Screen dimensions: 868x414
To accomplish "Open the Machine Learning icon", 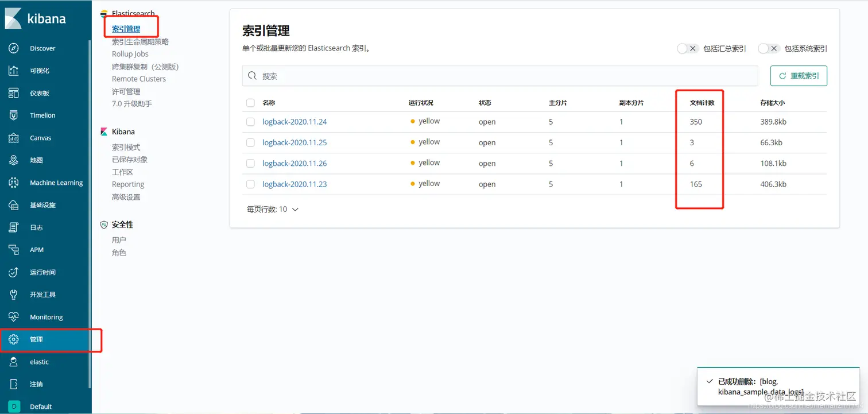I will 14,183.
